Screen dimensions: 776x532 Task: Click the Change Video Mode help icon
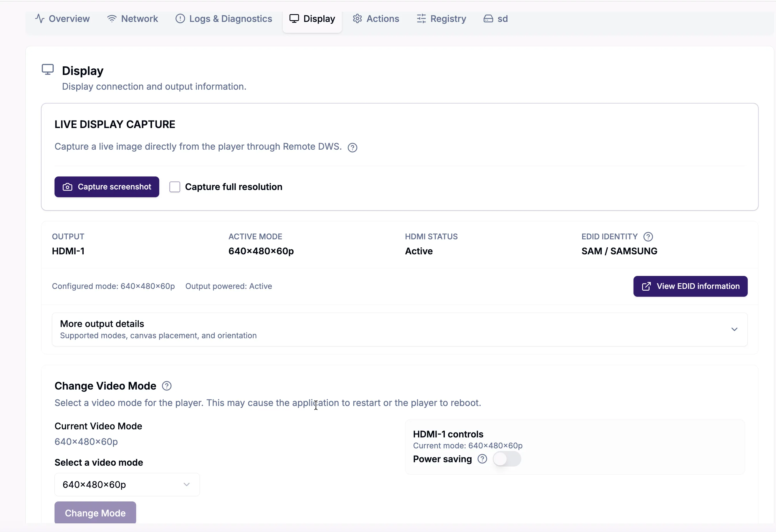tap(167, 386)
